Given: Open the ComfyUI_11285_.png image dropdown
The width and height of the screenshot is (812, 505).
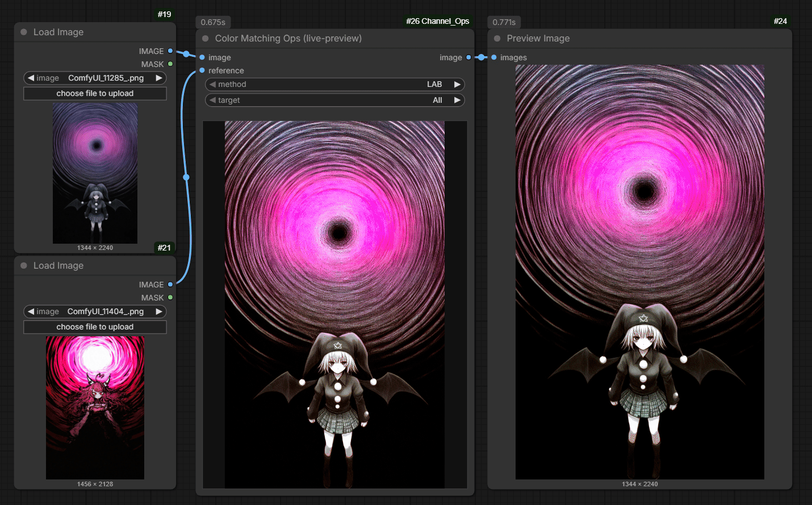Looking at the screenshot, I should click(95, 78).
